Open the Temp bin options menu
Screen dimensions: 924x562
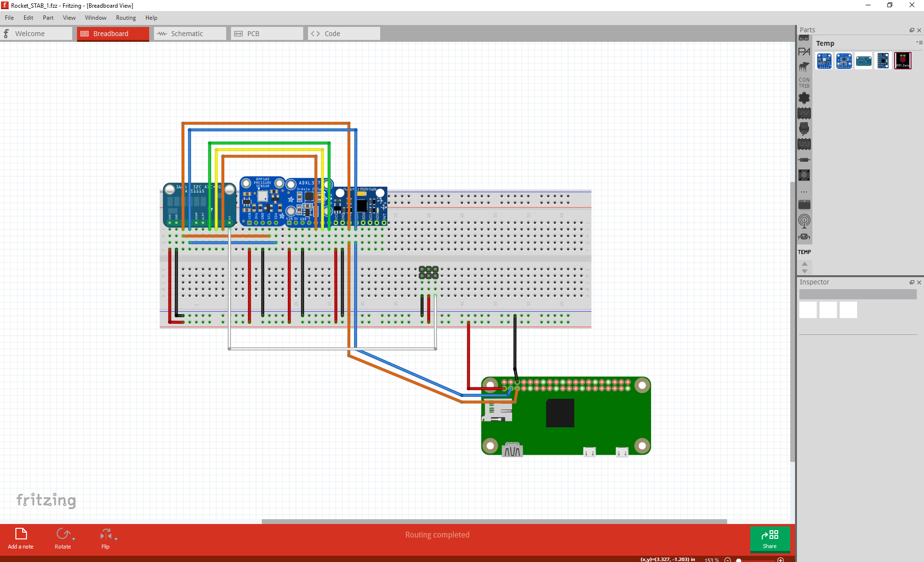[918, 42]
